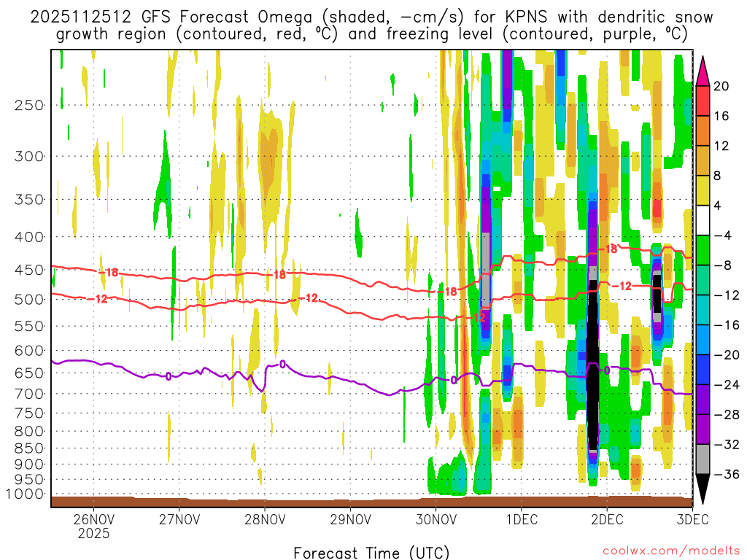Select the 450 pressure level label
747x560 pixels.
(x=29, y=270)
